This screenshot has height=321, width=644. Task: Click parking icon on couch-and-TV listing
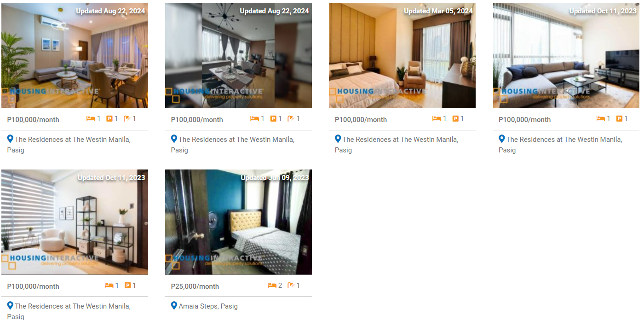point(619,119)
